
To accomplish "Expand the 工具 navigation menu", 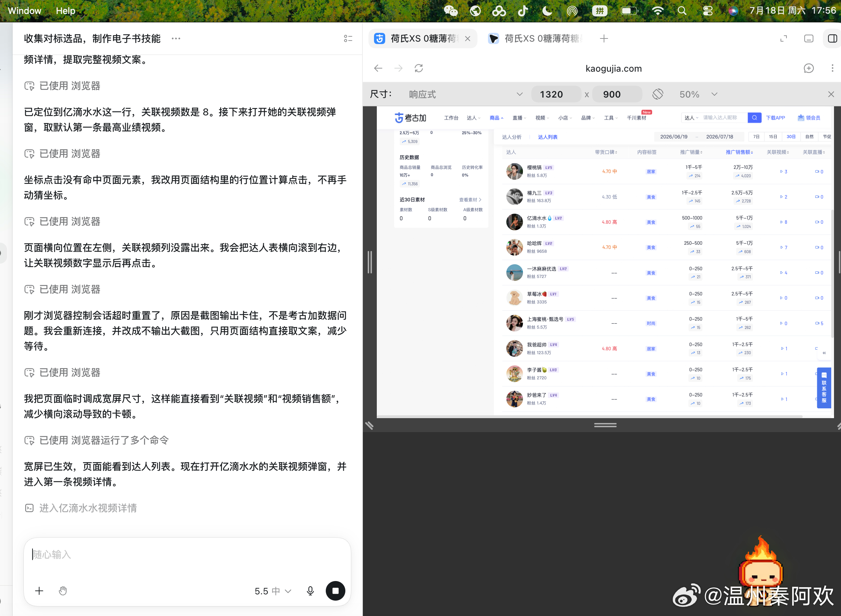I will [611, 118].
